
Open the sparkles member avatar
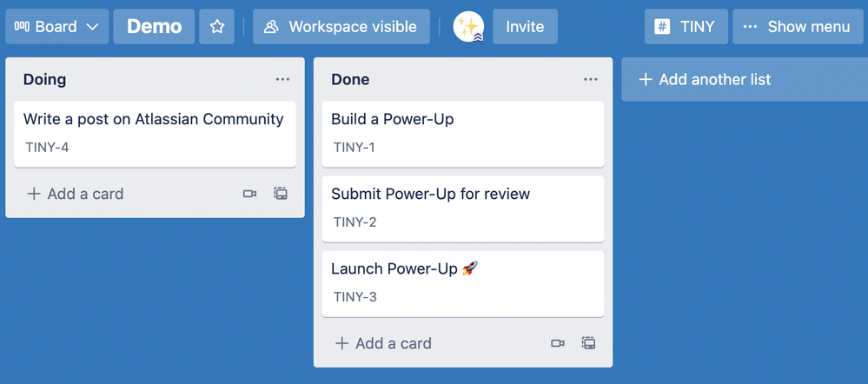tap(468, 27)
